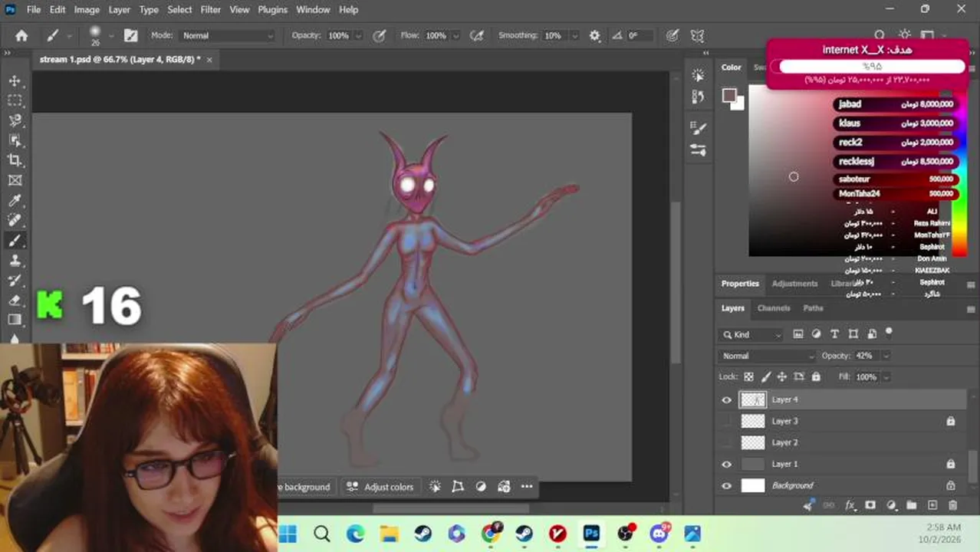Filter layers by type layers
980x552 pixels.
(834, 334)
